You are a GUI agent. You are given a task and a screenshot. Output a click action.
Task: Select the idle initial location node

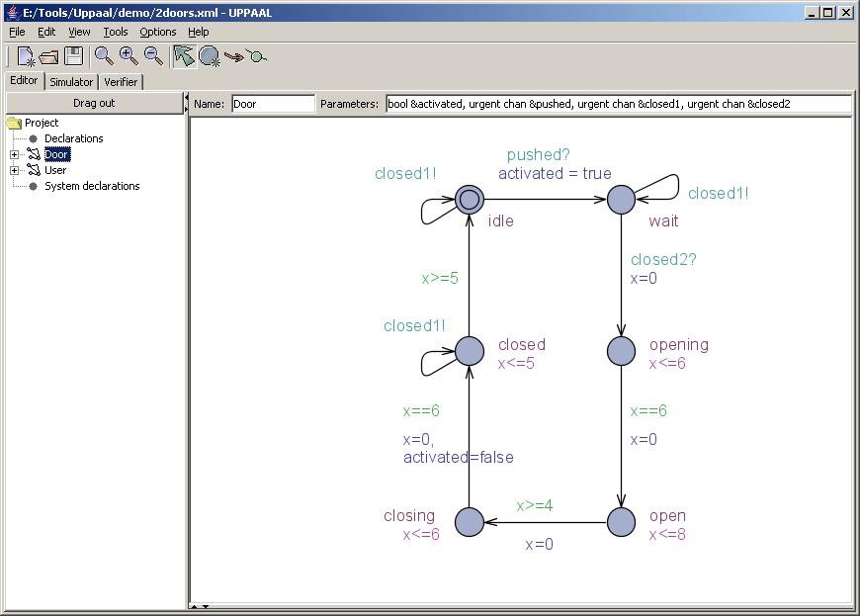point(470,199)
